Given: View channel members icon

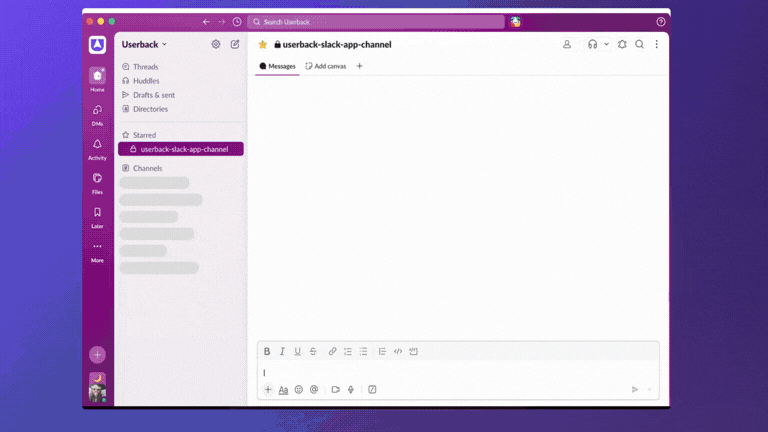Looking at the screenshot, I should click(x=567, y=44).
